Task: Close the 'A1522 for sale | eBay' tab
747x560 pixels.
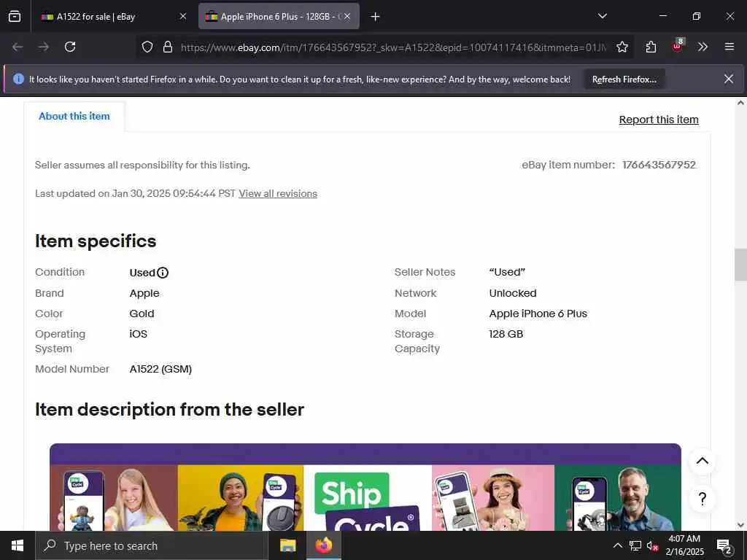Action: coord(183,16)
